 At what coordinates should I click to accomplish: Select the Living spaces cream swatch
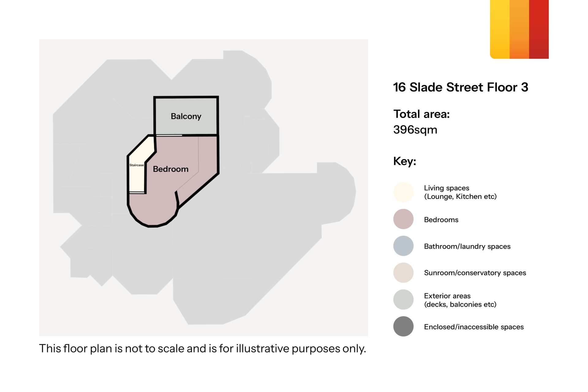403,192
